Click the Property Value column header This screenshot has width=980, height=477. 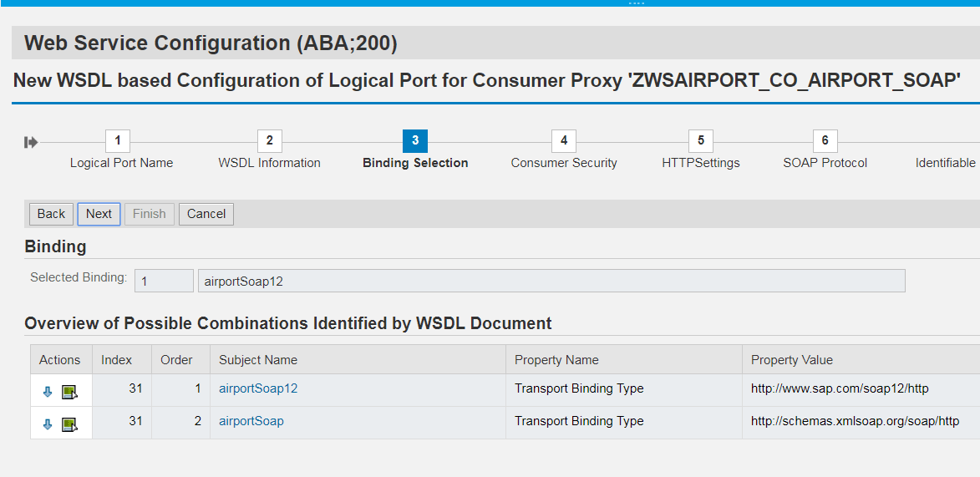click(791, 360)
